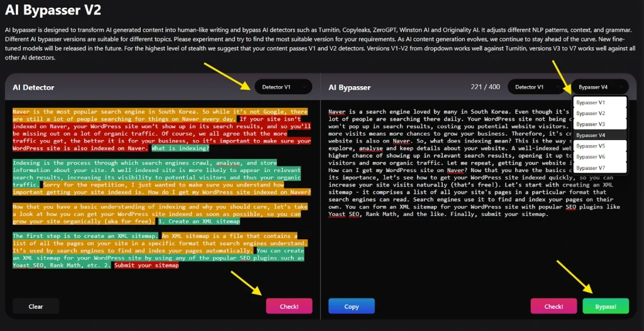Viewport: 644px width, 331px height.
Task: Click the 221 / 400 word counter
Action: (486, 87)
